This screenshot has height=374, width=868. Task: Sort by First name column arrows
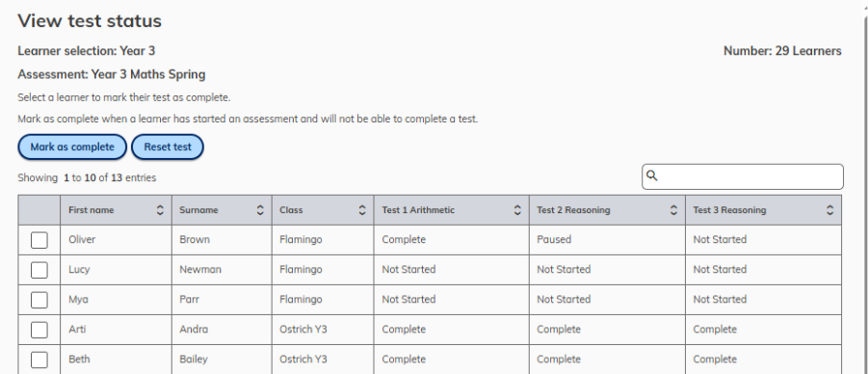pos(160,210)
